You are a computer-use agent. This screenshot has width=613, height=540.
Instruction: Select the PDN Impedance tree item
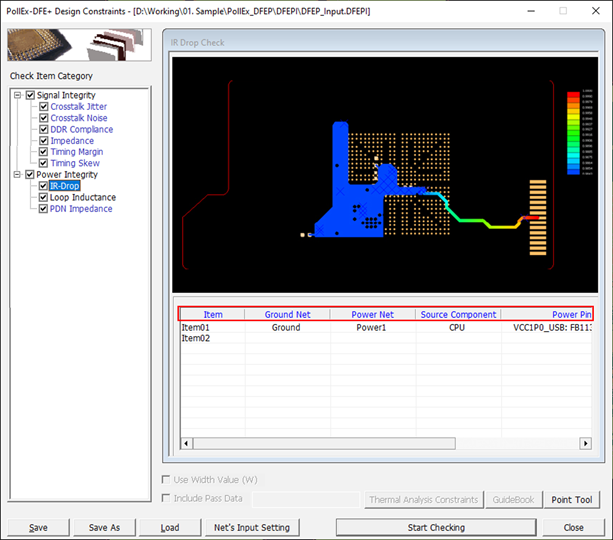[81, 209]
